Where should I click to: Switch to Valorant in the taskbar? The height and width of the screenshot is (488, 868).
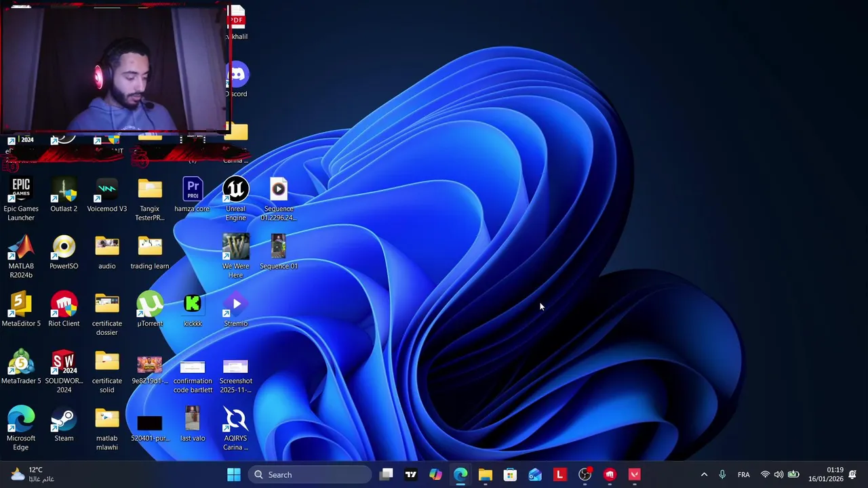click(x=635, y=474)
